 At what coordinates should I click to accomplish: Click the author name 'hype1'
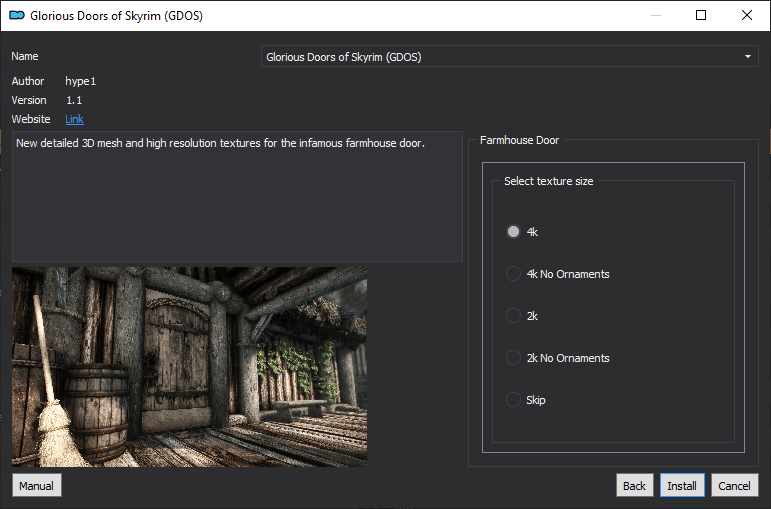coord(81,81)
